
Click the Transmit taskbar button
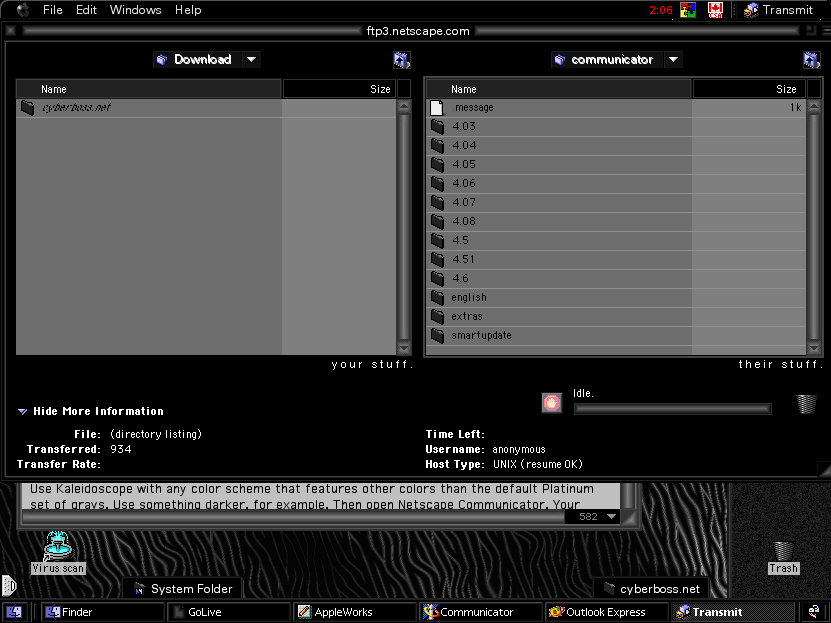(733, 612)
